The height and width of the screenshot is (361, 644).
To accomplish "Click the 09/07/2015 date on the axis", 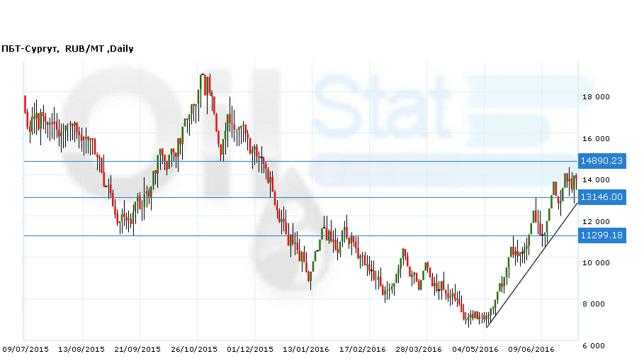I will pos(26,349).
